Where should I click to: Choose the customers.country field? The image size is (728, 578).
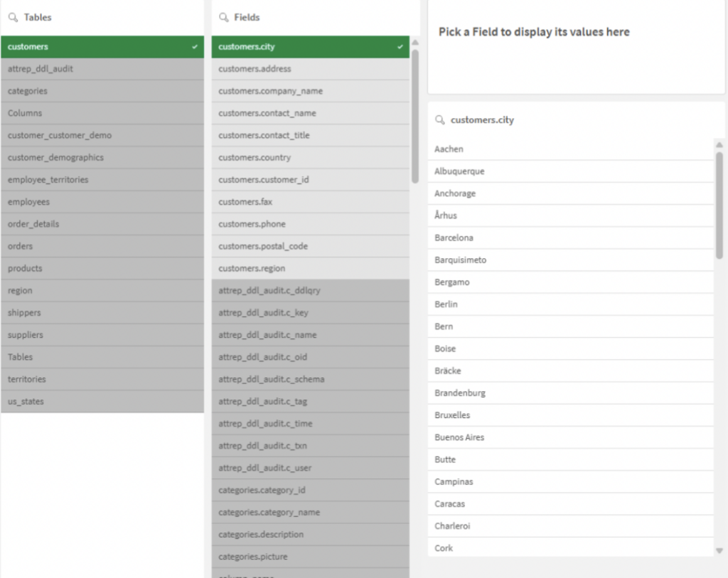tap(310, 158)
